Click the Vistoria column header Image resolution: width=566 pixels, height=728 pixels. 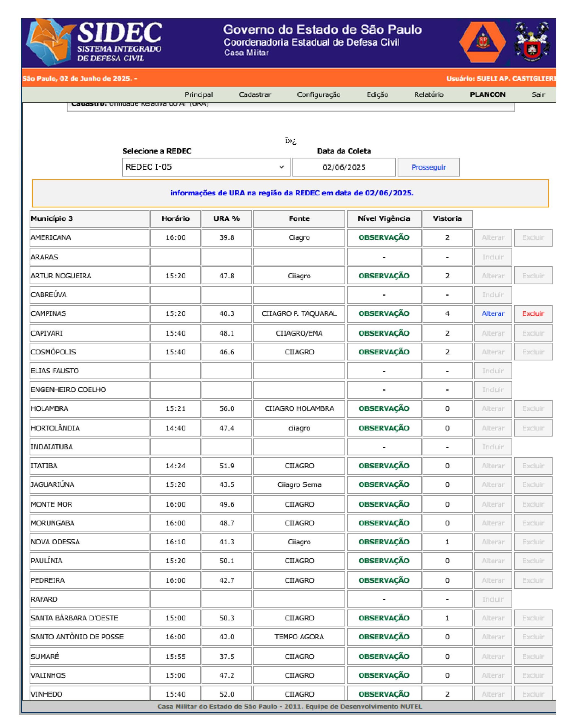click(x=448, y=219)
